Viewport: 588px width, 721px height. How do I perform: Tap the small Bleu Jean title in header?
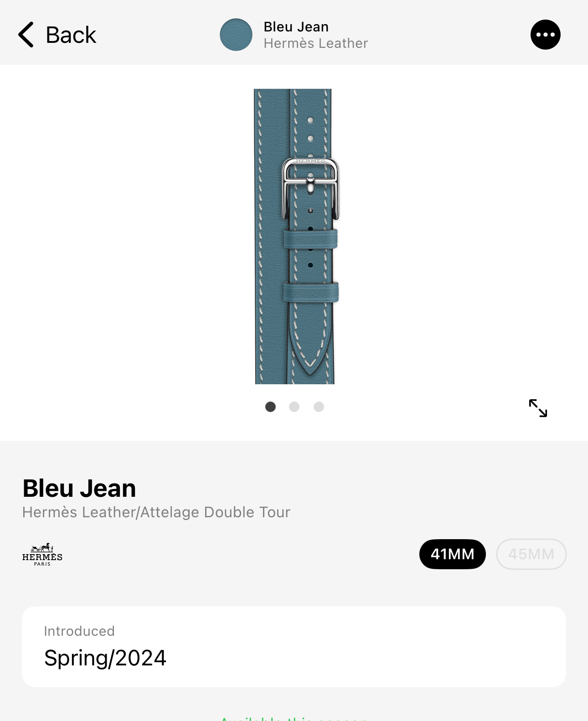click(296, 27)
